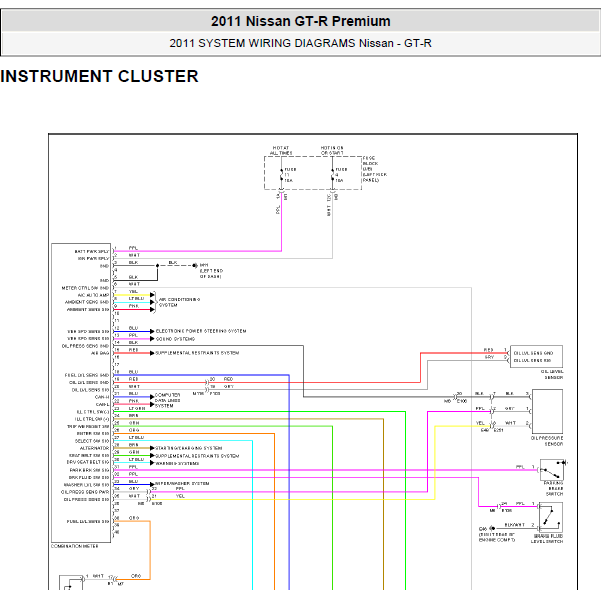Screen dimensions: 601x590
Task: Click "SUPPLEMENTAL RESTRAINTS SYSTEM" beside the AIR BAG wire
Action: pos(197,353)
